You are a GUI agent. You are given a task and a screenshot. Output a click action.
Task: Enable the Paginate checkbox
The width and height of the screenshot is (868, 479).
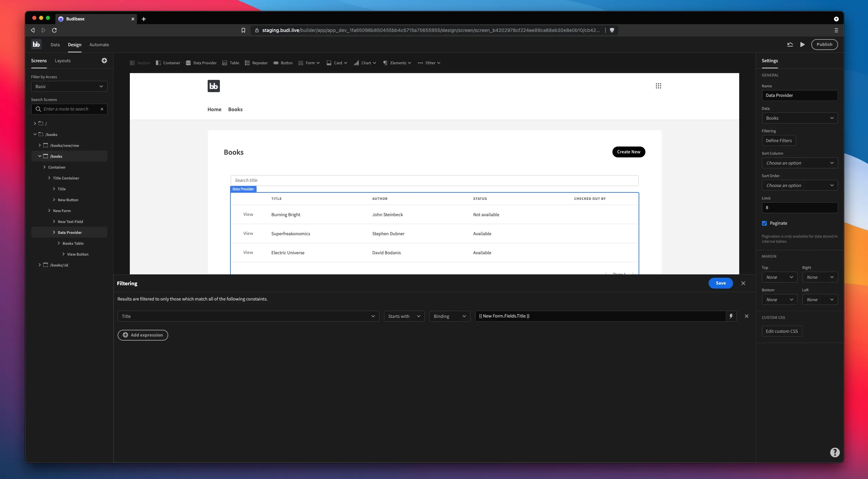pos(764,223)
